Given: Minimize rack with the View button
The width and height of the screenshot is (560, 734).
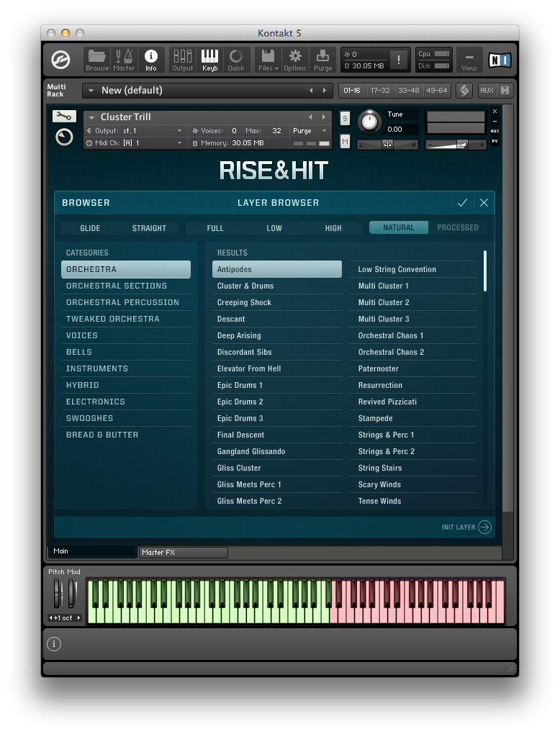Looking at the screenshot, I should pyautogui.click(x=469, y=60).
